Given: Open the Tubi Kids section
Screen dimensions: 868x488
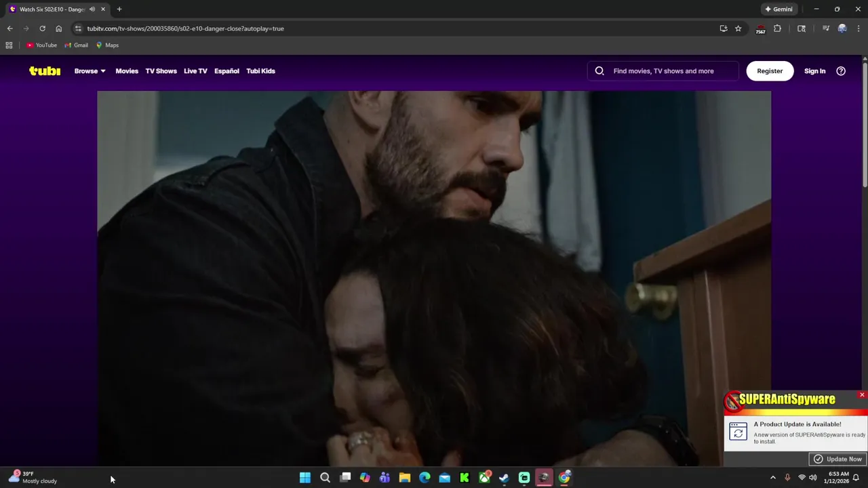Looking at the screenshot, I should [x=260, y=71].
